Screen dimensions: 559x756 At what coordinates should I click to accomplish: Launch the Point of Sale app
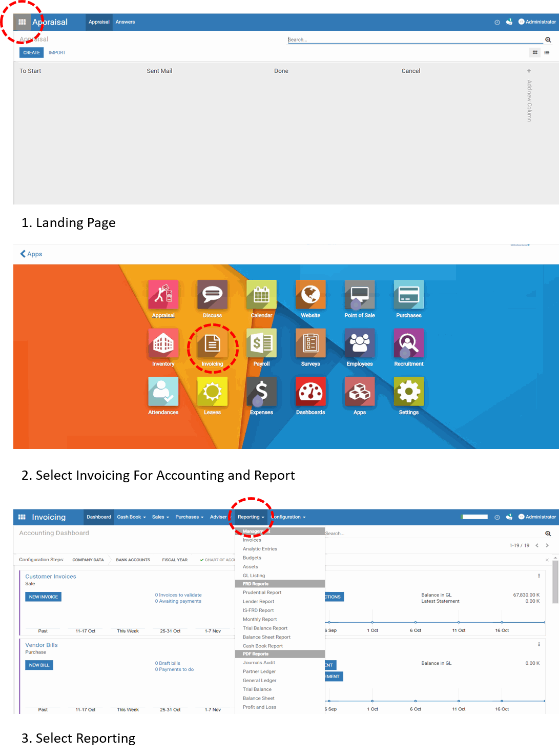pos(359,295)
